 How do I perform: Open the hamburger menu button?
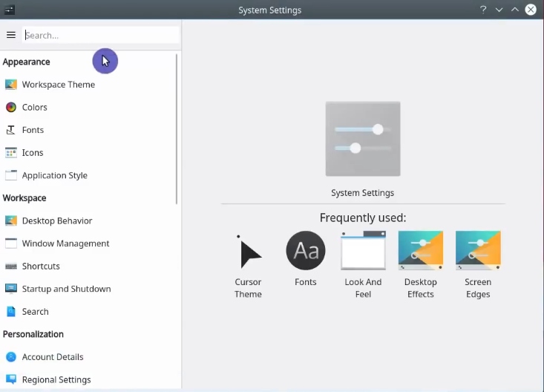[x=11, y=35]
